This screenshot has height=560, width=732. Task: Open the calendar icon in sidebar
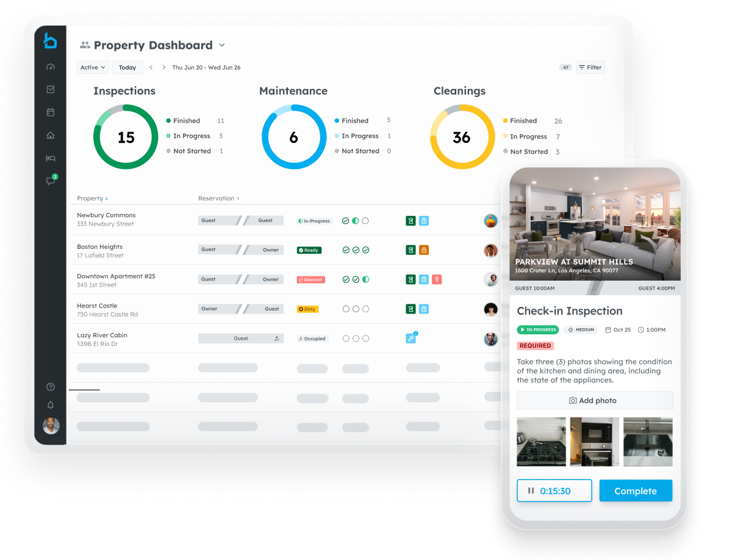[51, 112]
